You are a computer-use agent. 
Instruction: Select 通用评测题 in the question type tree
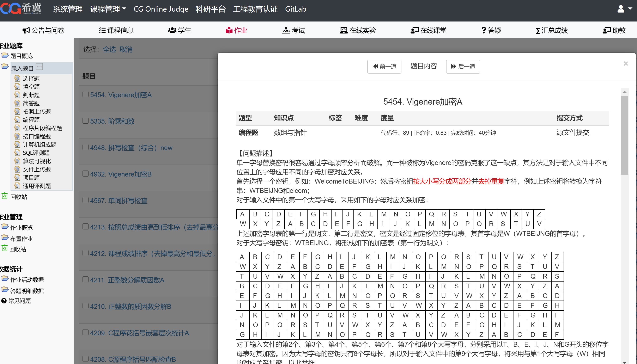[x=37, y=186]
